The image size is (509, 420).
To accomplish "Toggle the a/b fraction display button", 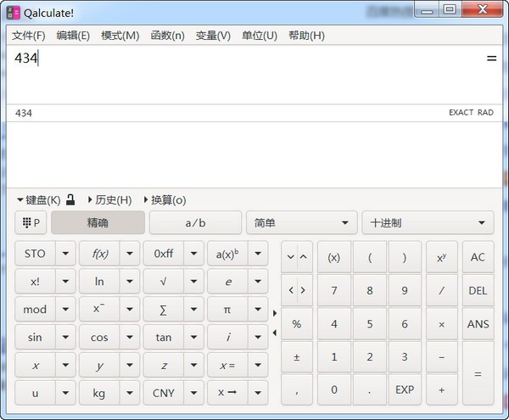I will click(195, 223).
